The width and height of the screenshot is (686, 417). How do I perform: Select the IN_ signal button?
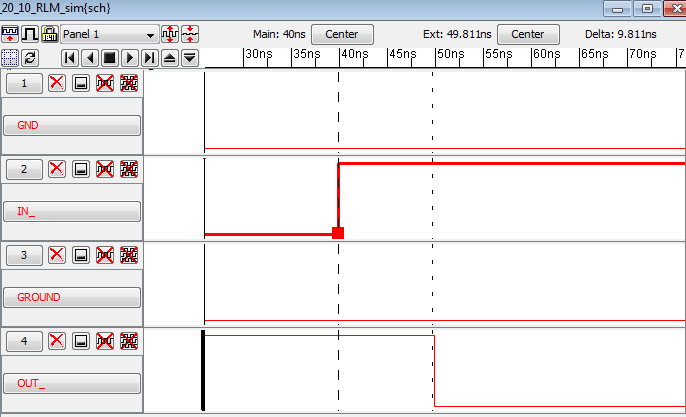point(72,211)
